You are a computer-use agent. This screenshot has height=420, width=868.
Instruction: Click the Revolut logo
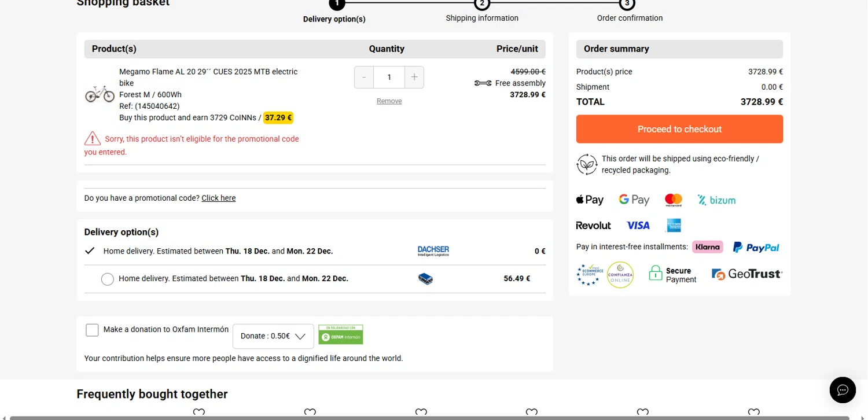(593, 226)
